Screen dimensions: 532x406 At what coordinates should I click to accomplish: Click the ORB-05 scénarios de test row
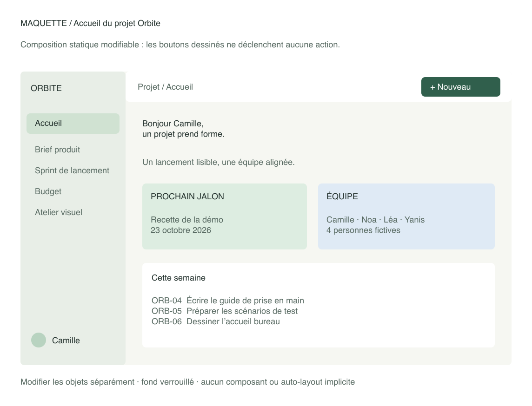[x=225, y=311]
